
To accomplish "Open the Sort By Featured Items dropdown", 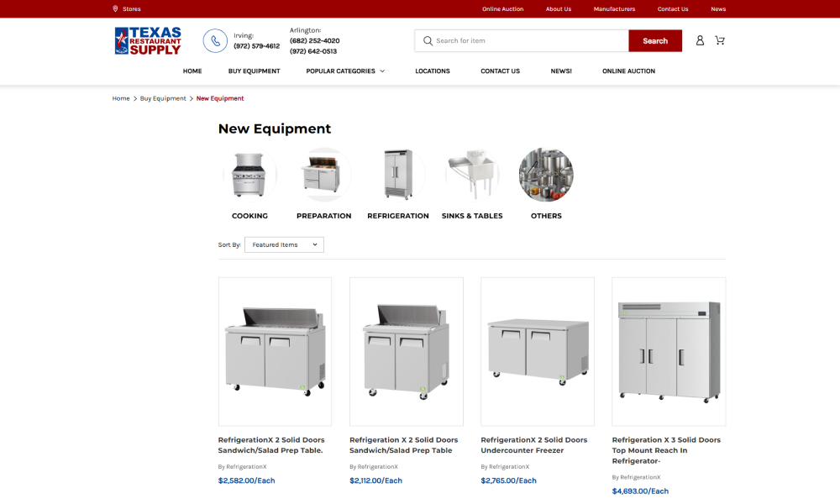I will pos(284,244).
